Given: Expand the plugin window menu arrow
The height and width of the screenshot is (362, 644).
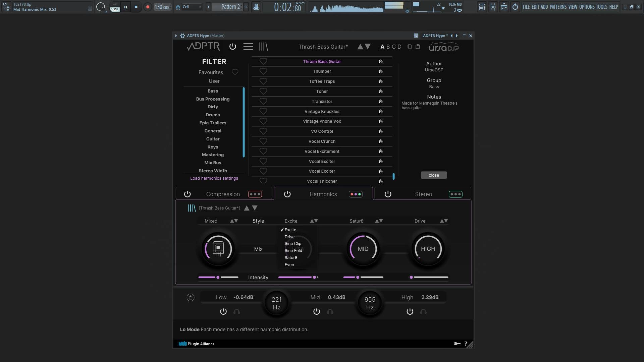Looking at the screenshot, I should point(176,36).
